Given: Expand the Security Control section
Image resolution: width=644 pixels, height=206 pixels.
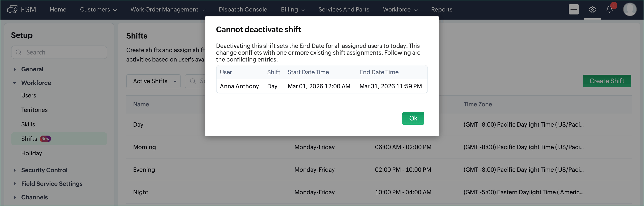Looking at the screenshot, I should click(x=15, y=170).
